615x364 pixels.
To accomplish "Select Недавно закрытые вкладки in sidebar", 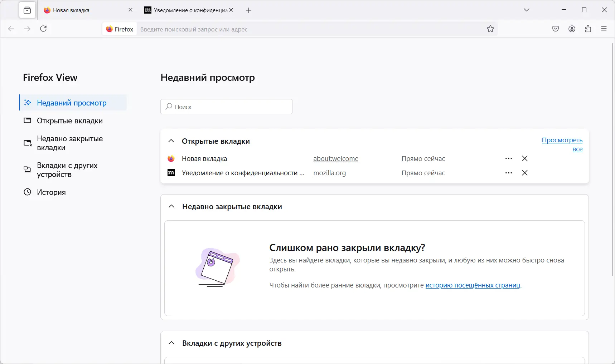I will [69, 143].
